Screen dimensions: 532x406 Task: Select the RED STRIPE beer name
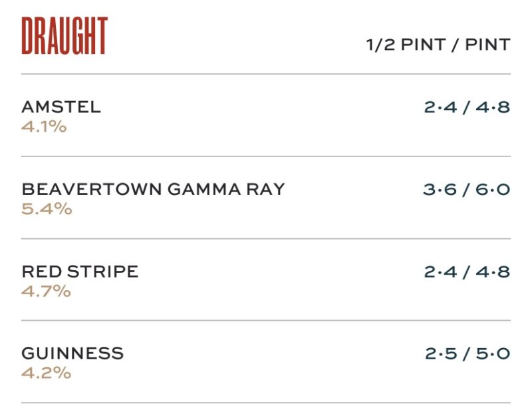coord(80,272)
